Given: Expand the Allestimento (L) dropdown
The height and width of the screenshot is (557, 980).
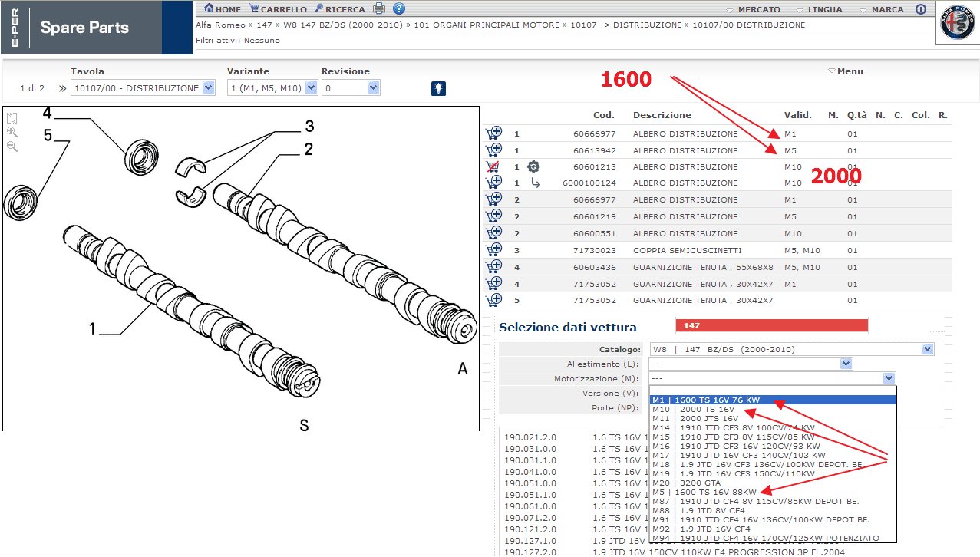Looking at the screenshot, I should pos(846,364).
